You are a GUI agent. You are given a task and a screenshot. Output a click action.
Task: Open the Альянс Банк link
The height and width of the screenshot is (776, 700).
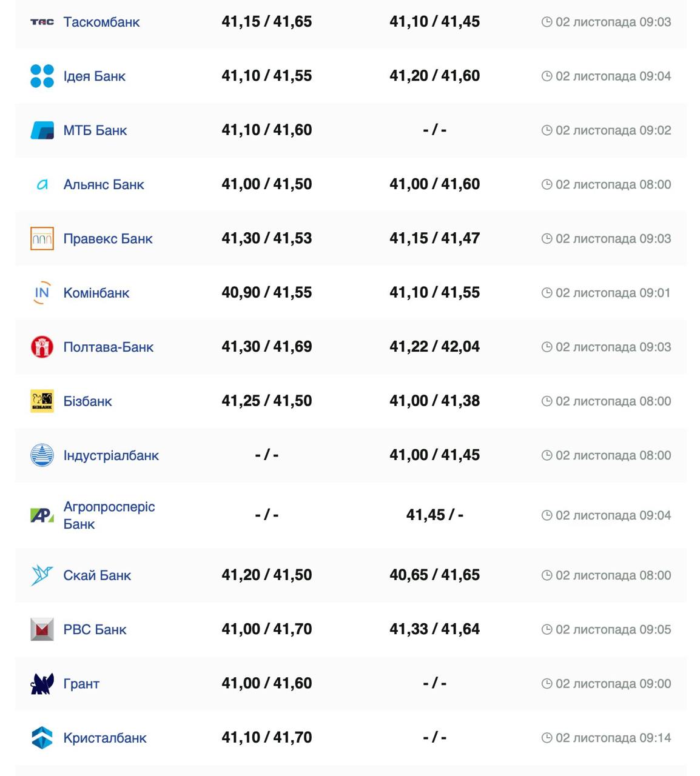point(104,184)
